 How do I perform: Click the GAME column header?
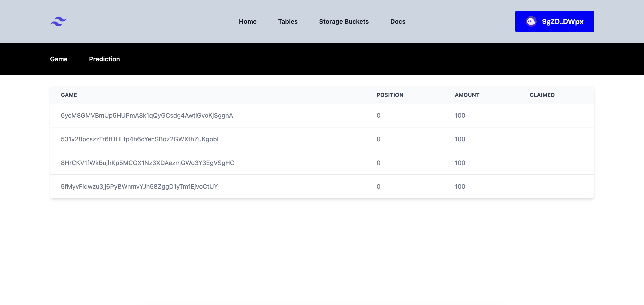[69, 95]
